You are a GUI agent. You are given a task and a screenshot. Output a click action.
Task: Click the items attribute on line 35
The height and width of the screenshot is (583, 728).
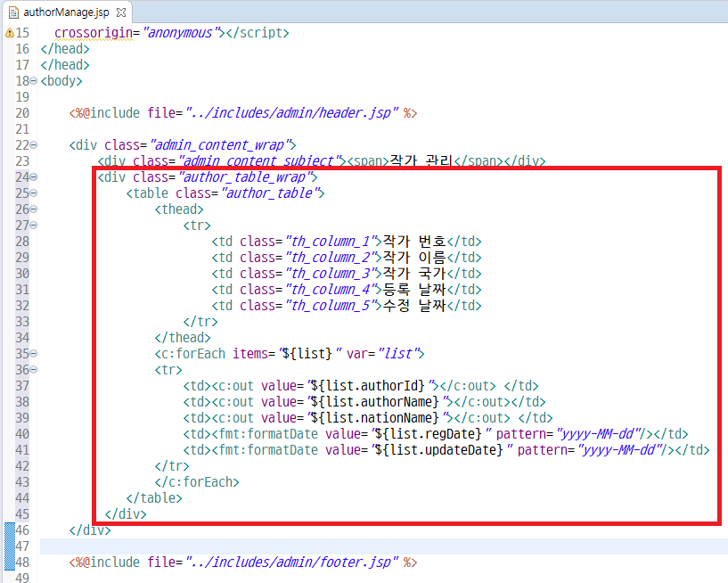click(x=250, y=354)
